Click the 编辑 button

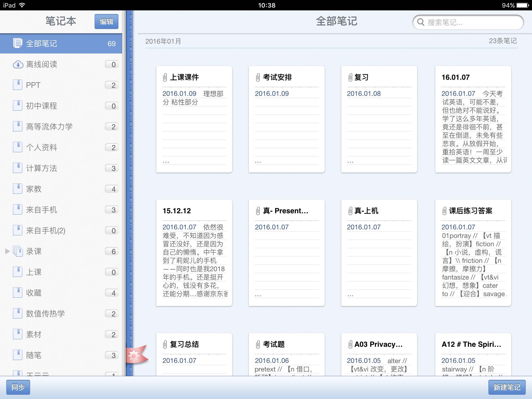click(107, 21)
